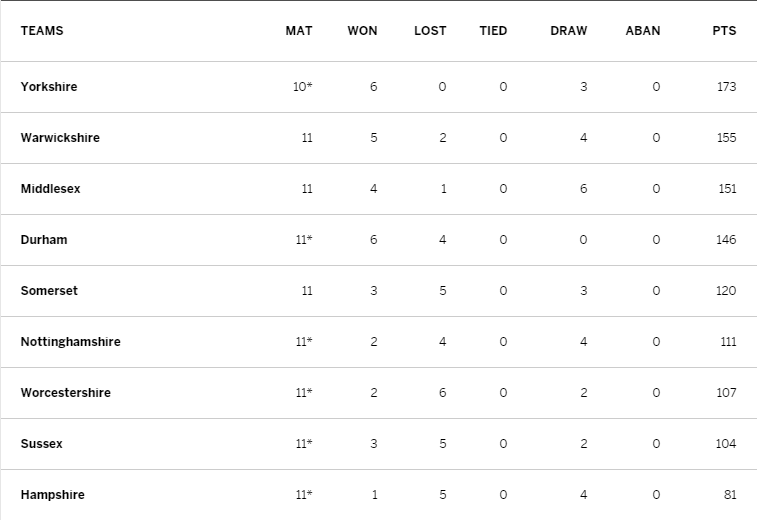
Task: Open the Warwickshire team link
Action: (x=60, y=138)
